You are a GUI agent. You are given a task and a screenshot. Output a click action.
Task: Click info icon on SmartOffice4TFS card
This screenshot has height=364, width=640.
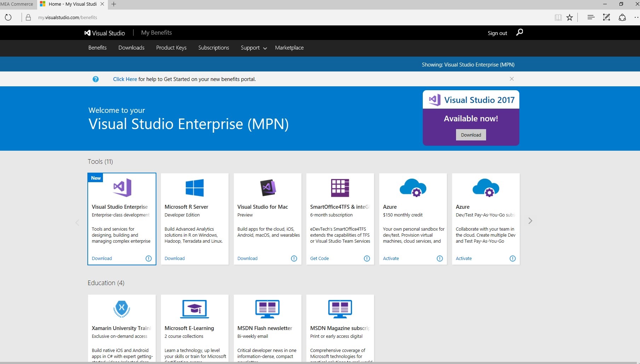click(367, 259)
